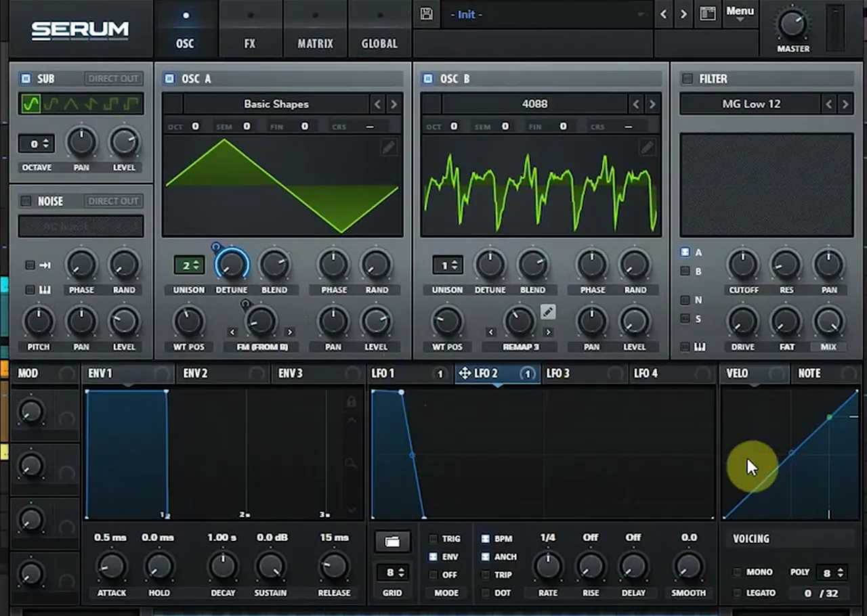Select next OSC B wavetable
The image size is (867, 616).
pyautogui.click(x=652, y=104)
